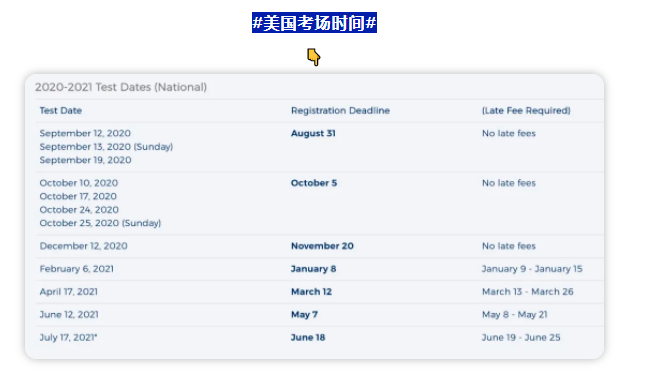Select the 'February 6, 2021' test date
This screenshot has height=384, width=665.
pos(76,269)
